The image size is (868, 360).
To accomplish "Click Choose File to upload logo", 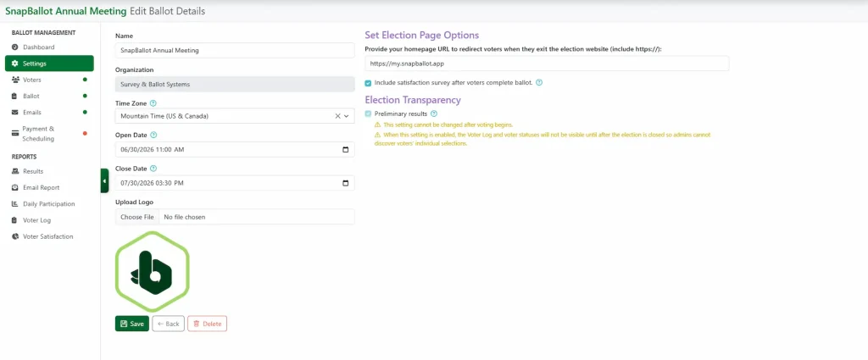I will pos(137,217).
